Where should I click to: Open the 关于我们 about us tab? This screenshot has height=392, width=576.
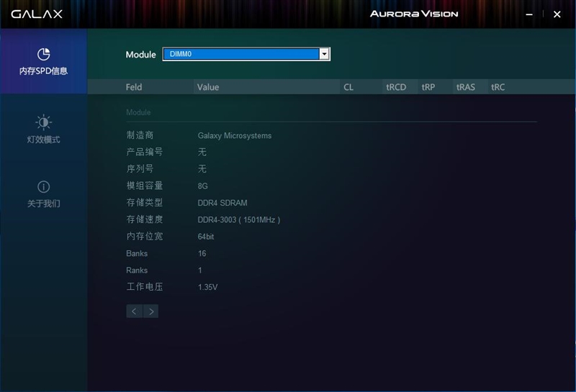43,193
